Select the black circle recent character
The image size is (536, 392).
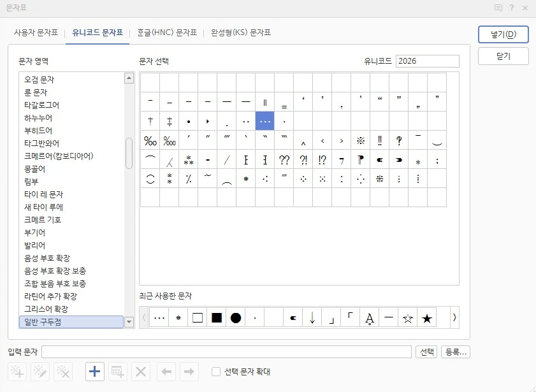(x=235, y=317)
